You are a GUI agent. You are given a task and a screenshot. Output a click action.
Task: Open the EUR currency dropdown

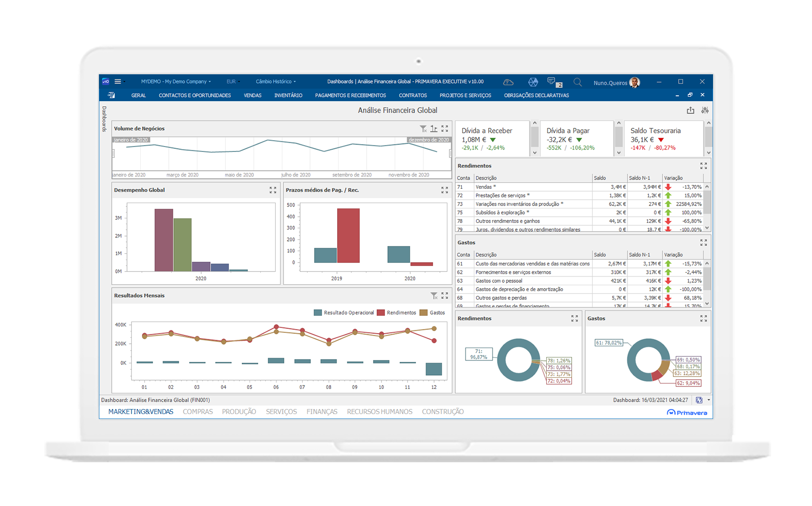(x=233, y=82)
